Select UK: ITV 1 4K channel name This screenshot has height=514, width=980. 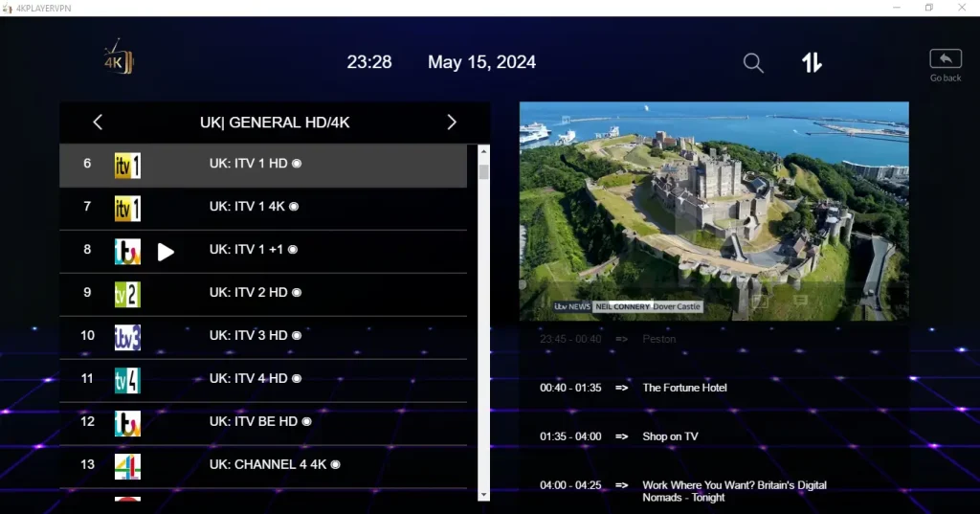(247, 207)
